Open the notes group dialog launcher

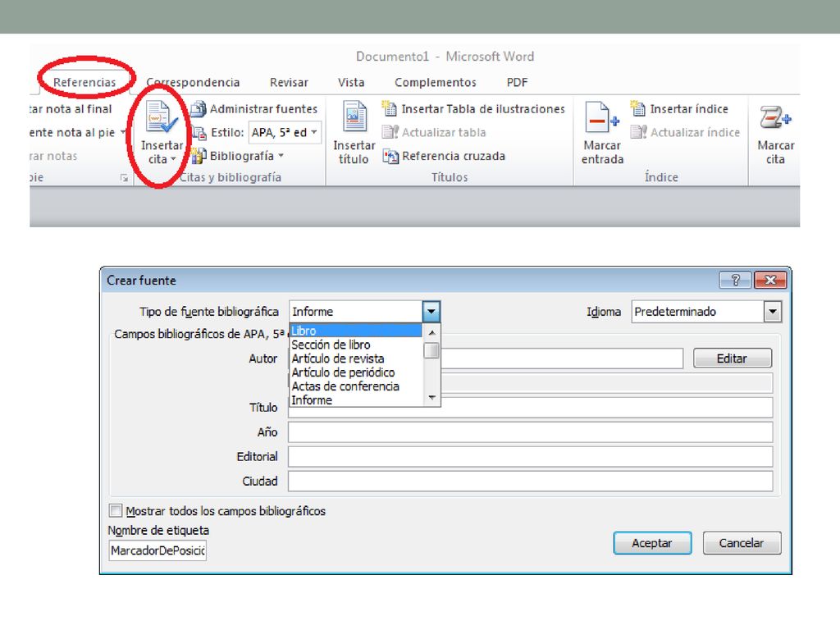click(x=125, y=178)
